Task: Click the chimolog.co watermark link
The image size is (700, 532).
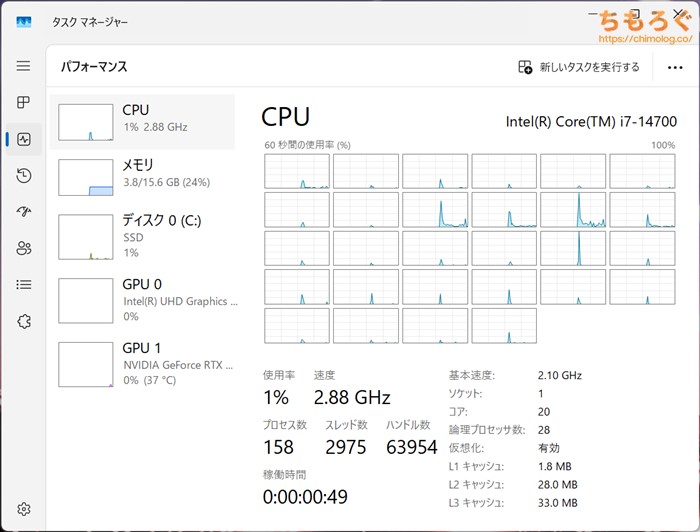Action: 645,39
